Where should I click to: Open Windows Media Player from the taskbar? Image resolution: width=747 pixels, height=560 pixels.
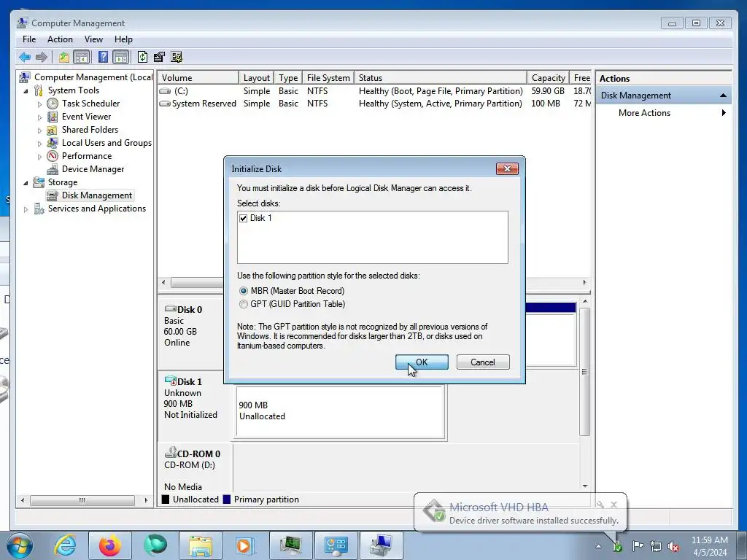[x=245, y=545]
